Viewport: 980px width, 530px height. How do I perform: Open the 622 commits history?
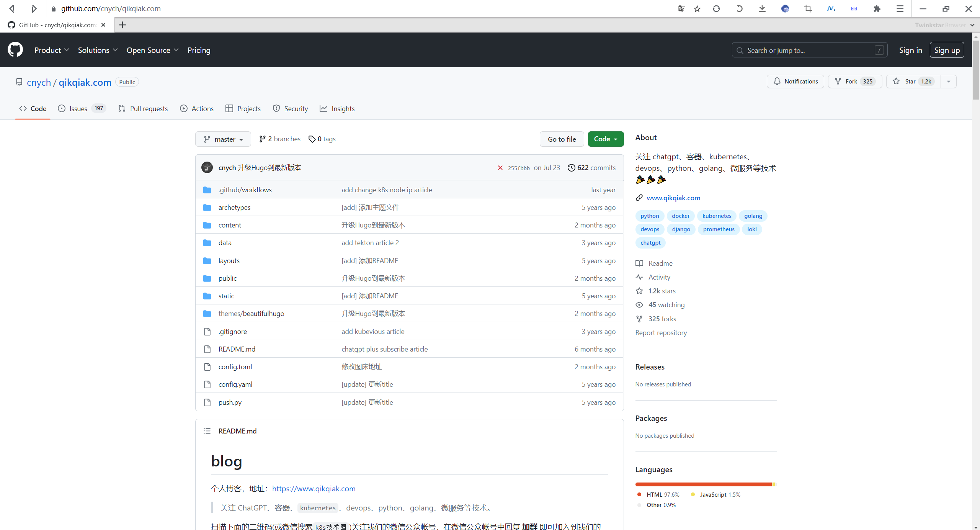tap(591, 168)
